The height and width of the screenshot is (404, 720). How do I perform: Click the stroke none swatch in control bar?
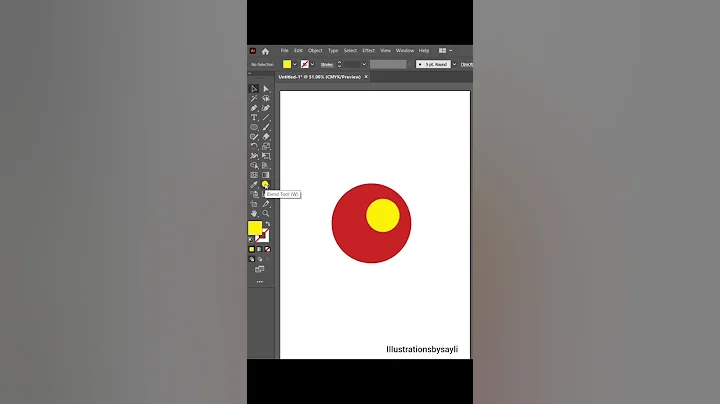[x=304, y=64]
